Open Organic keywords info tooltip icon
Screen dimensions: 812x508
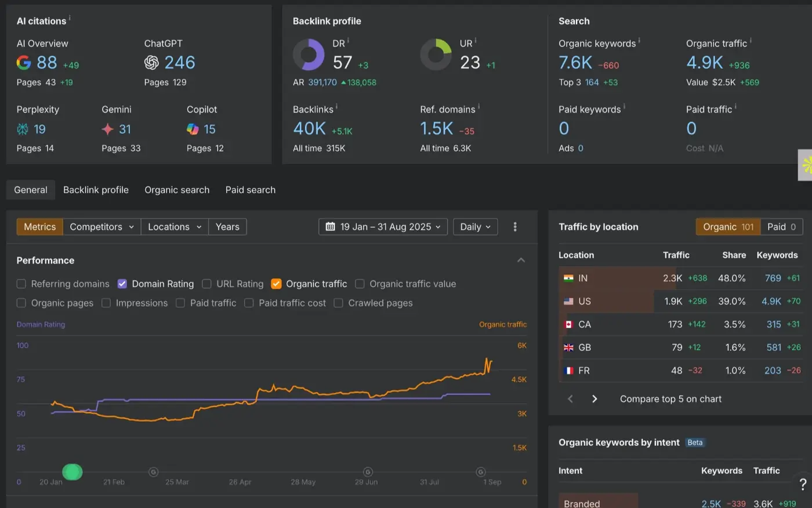(639, 41)
